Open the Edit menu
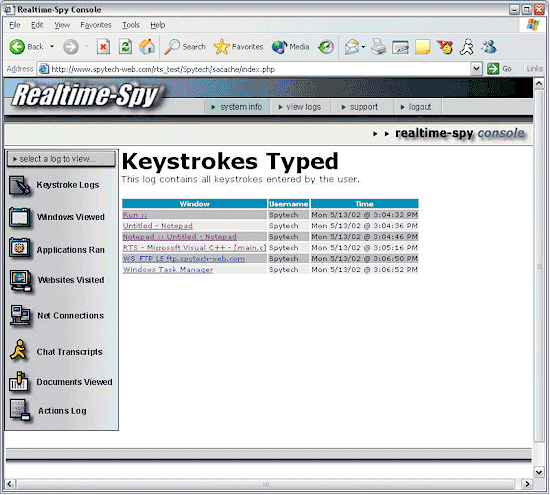The image size is (550, 495). point(37,25)
